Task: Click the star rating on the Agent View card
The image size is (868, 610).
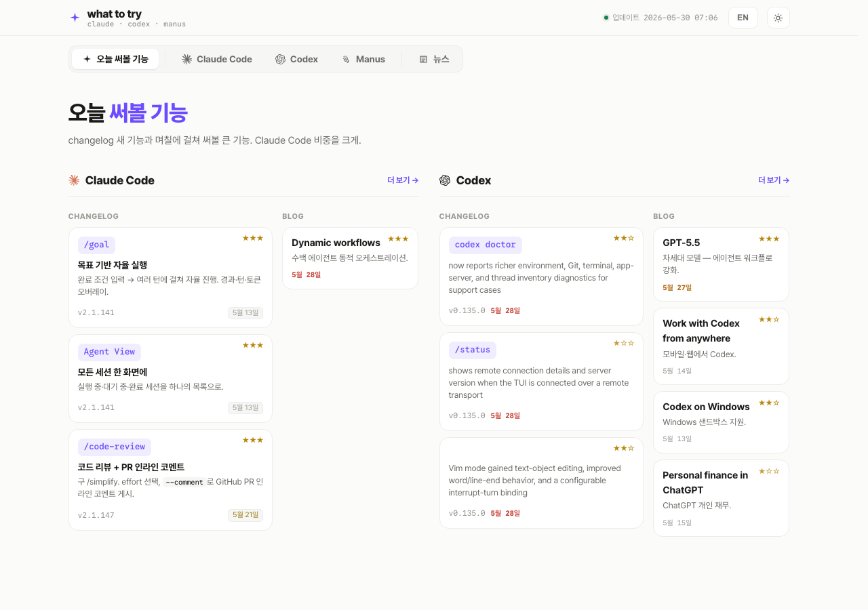Action: [x=253, y=345]
